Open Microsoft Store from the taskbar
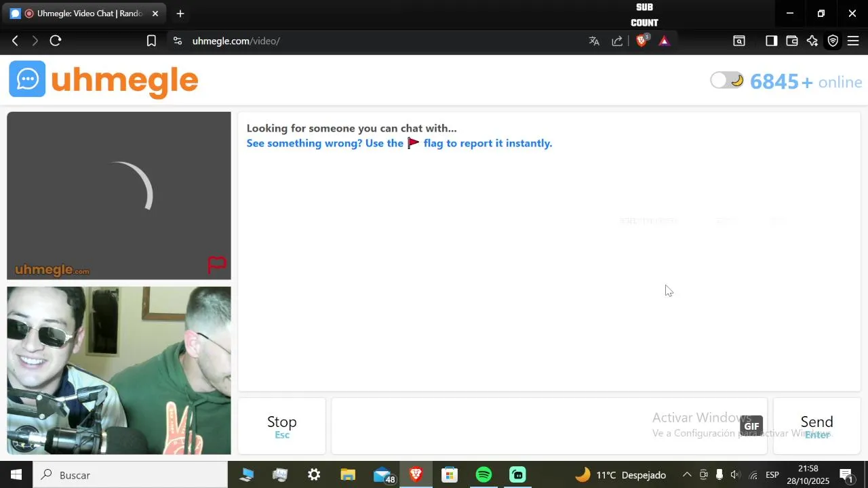The width and height of the screenshot is (868, 488). pyautogui.click(x=450, y=475)
